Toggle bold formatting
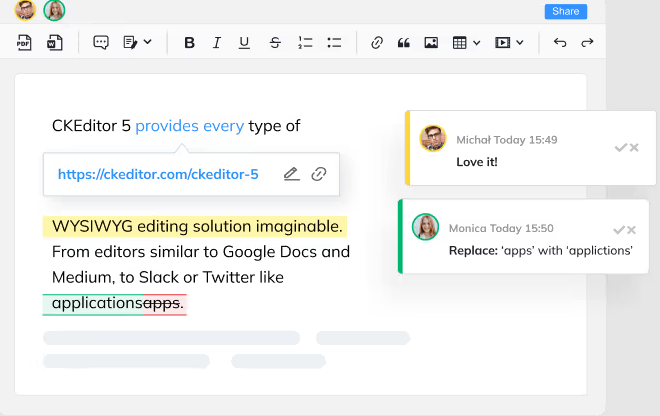Image resolution: width=660 pixels, height=416 pixels. pyautogui.click(x=189, y=43)
